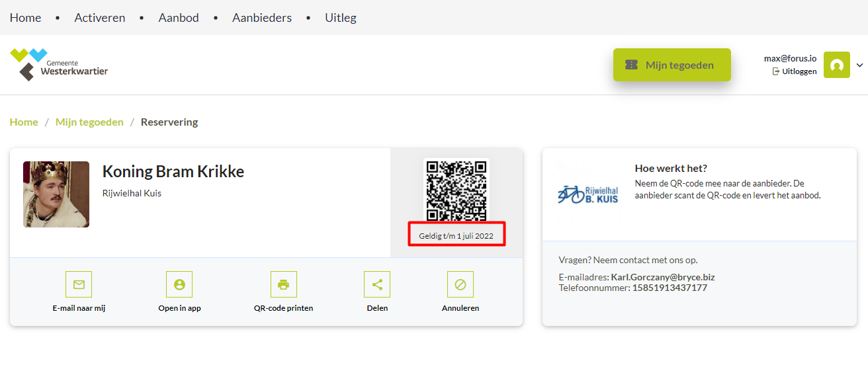Click the Reservering breadcrumb text
Image resolution: width=868 pixels, height=365 pixels.
[x=169, y=122]
